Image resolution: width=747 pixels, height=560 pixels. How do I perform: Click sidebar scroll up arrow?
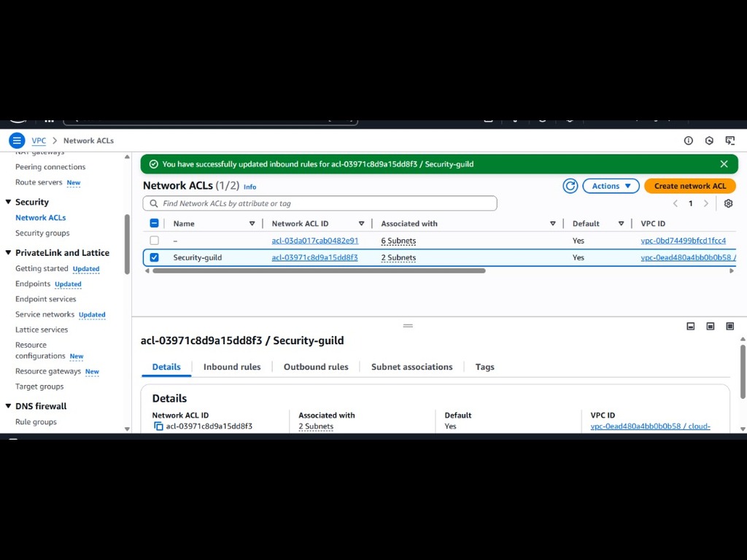pos(127,157)
